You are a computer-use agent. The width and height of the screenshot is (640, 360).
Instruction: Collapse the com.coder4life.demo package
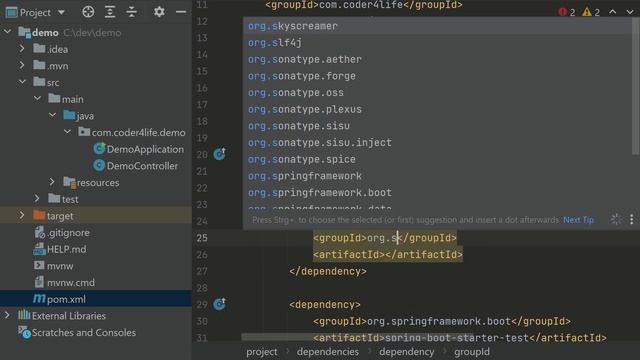[68, 132]
